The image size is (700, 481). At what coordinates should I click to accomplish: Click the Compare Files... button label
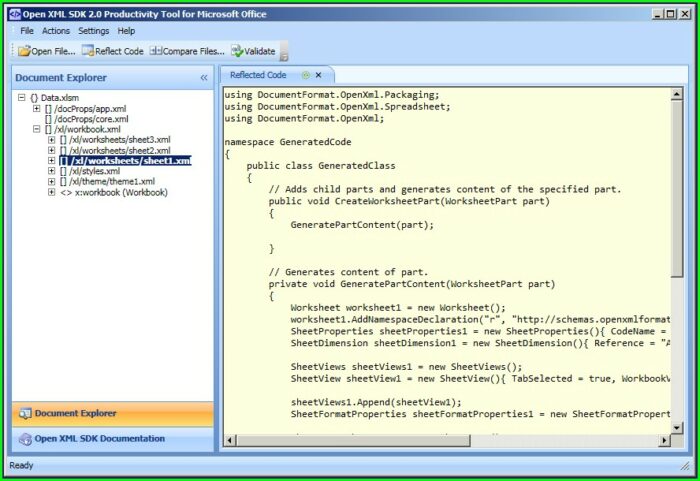[194, 51]
